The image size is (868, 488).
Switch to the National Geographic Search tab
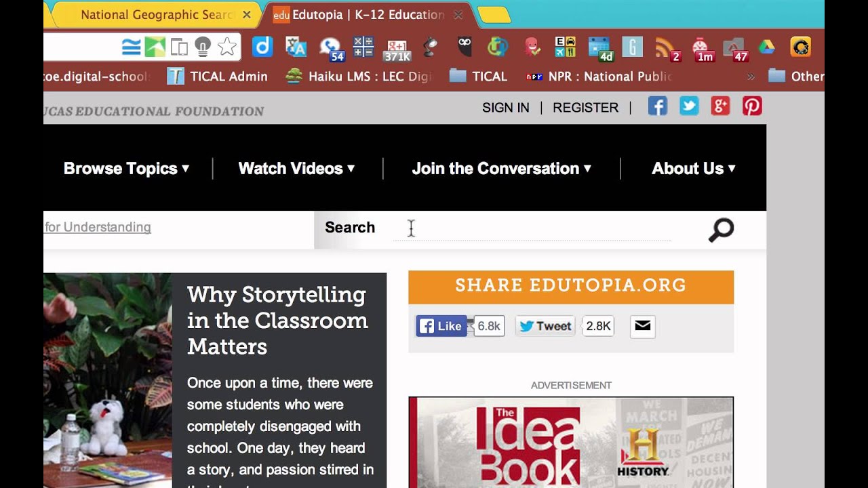click(x=156, y=14)
